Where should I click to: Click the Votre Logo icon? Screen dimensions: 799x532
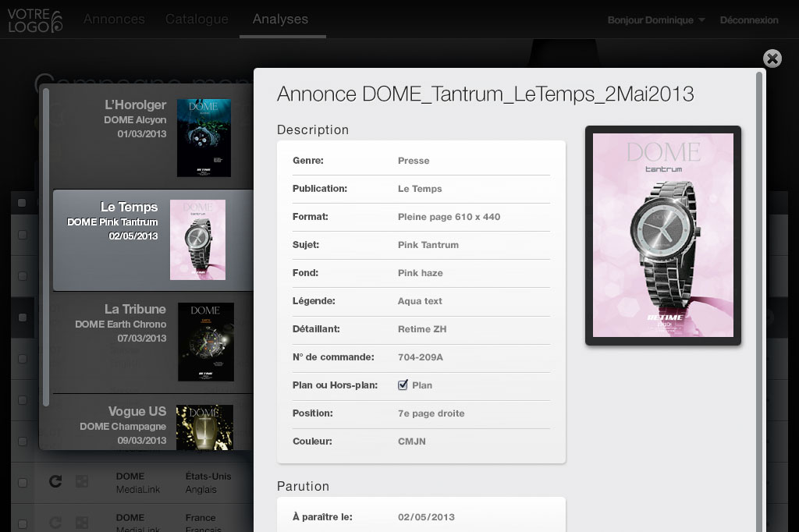click(35, 20)
